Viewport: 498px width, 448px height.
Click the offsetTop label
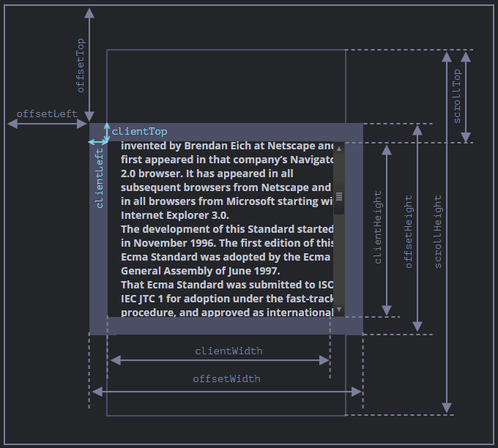tap(81, 65)
